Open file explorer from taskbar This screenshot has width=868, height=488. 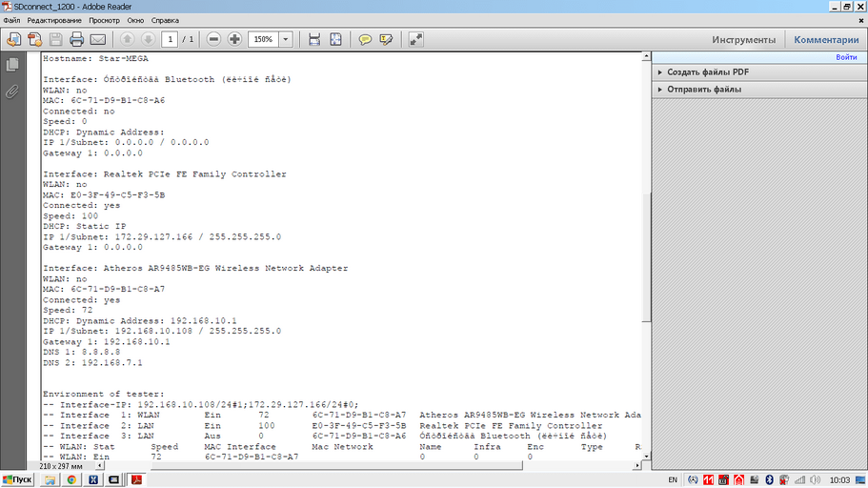tap(50, 479)
